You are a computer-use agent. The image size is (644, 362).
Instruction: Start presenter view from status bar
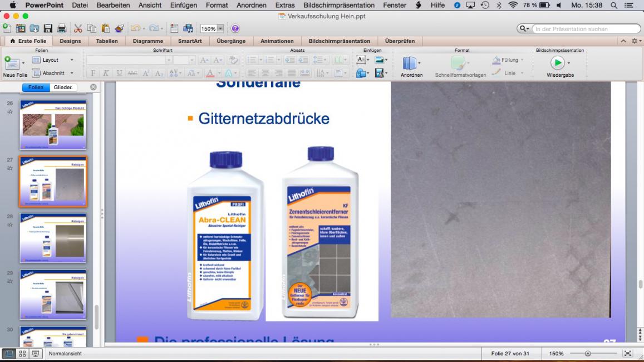(36, 354)
